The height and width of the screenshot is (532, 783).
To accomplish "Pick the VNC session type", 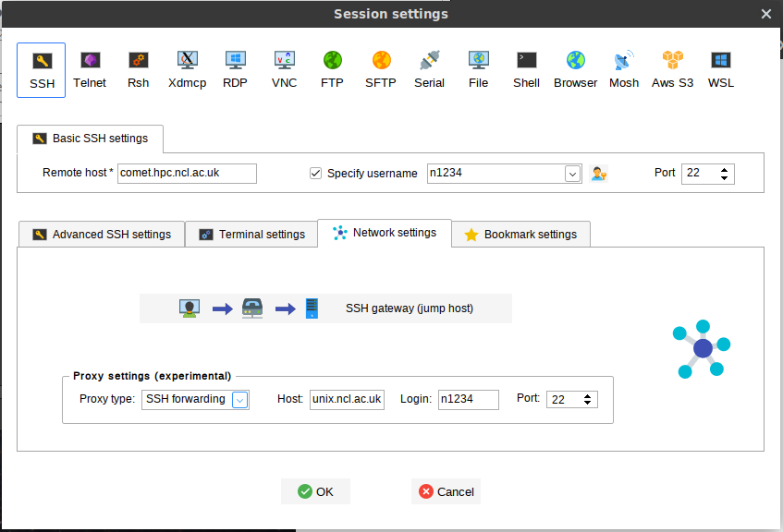I will coord(284,69).
